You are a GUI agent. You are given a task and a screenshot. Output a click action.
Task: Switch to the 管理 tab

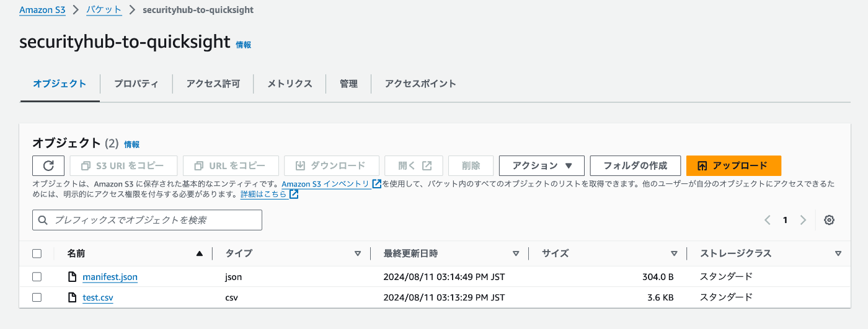(x=348, y=84)
